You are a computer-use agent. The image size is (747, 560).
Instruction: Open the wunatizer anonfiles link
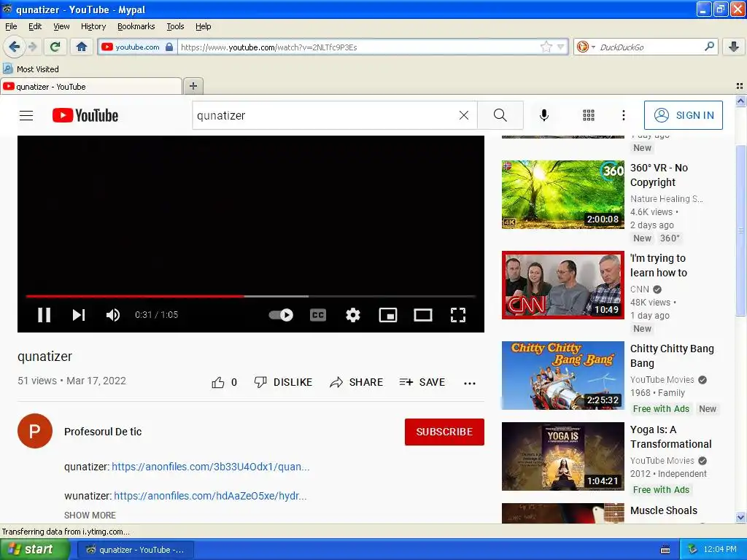click(210, 496)
